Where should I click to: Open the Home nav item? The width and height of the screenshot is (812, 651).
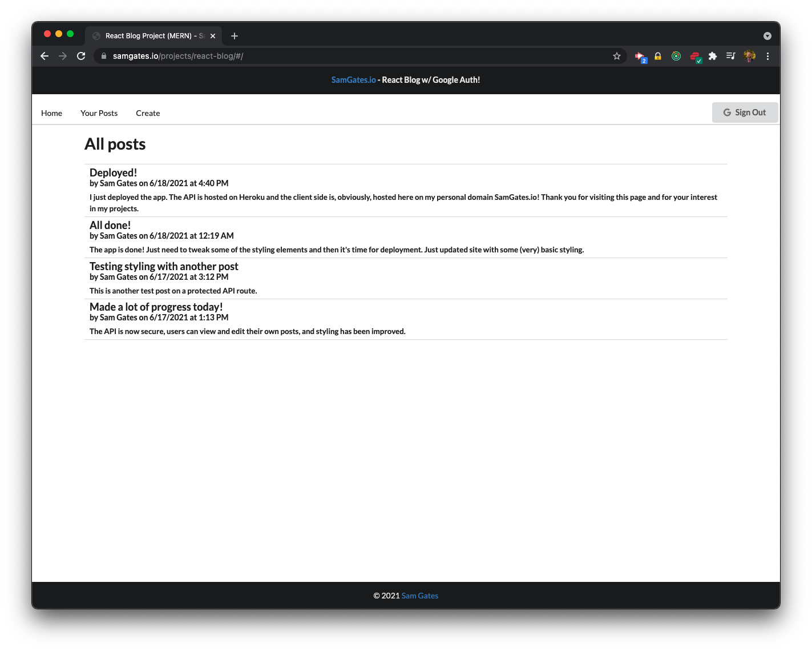coord(51,113)
